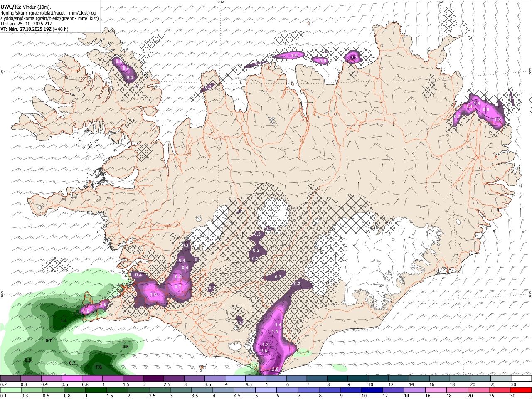Click the '1.0' value in northern offshore snow patch
Image resolution: width=532 pixels, height=399 pixels.
pyautogui.click(x=295, y=55)
